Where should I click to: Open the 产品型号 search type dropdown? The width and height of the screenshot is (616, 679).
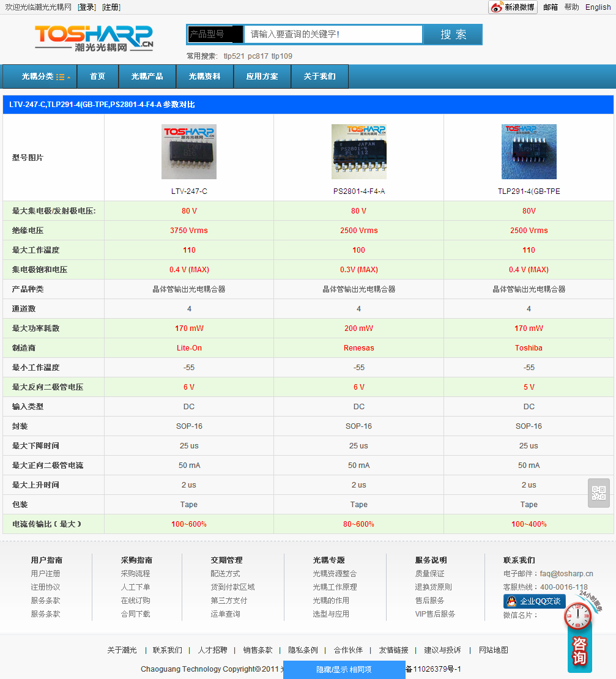(x=215, y=34)
